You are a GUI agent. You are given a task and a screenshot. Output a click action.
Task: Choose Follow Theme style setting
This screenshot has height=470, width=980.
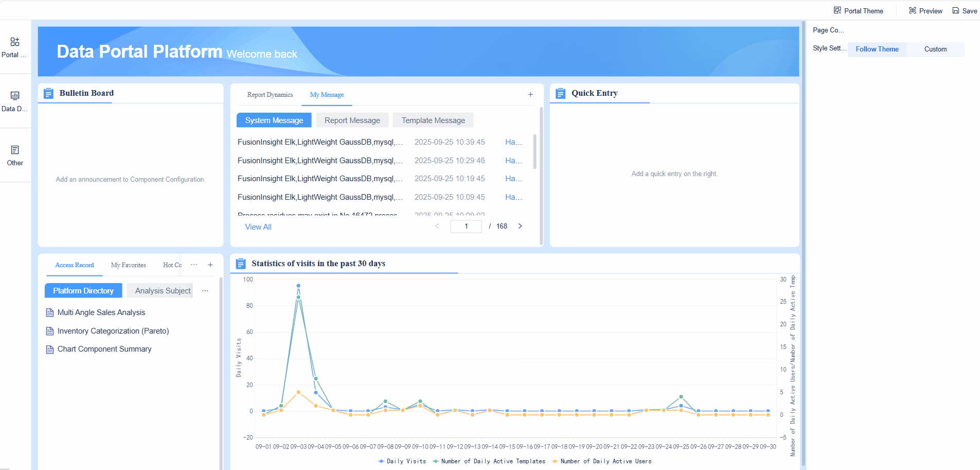pyautogui.click(x=877, y=49)
